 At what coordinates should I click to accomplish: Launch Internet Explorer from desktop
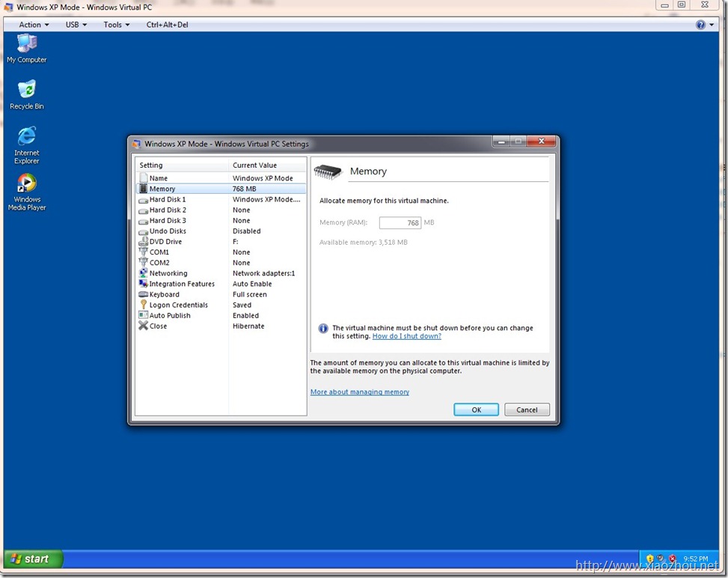click(x=27, y=145)
